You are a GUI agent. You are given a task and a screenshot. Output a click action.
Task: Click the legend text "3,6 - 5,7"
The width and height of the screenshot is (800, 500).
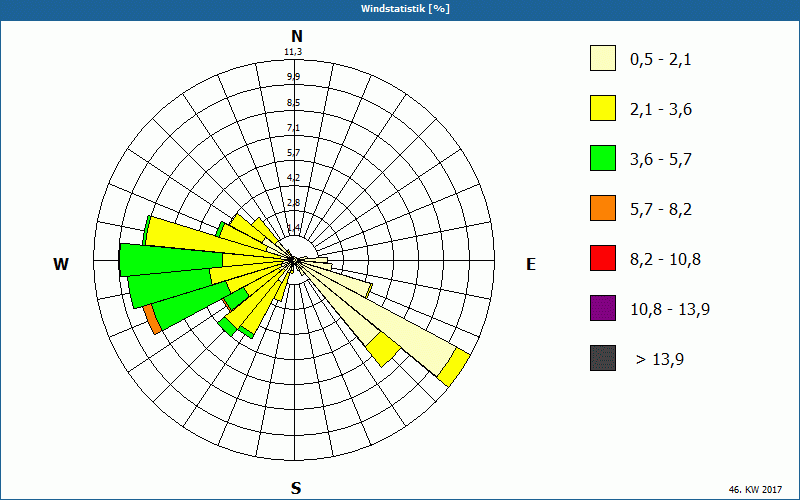[661, 160]
